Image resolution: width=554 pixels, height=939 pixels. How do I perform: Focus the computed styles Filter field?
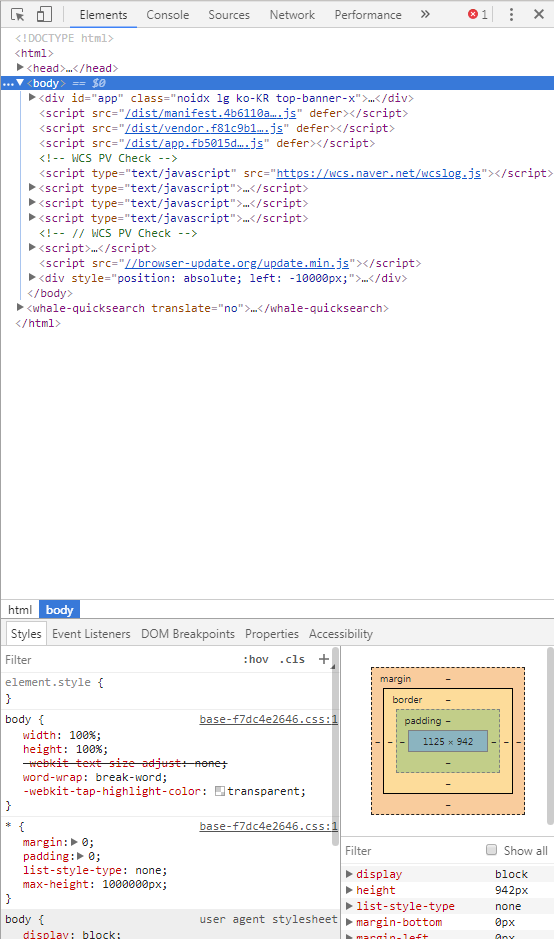[413, 850]
